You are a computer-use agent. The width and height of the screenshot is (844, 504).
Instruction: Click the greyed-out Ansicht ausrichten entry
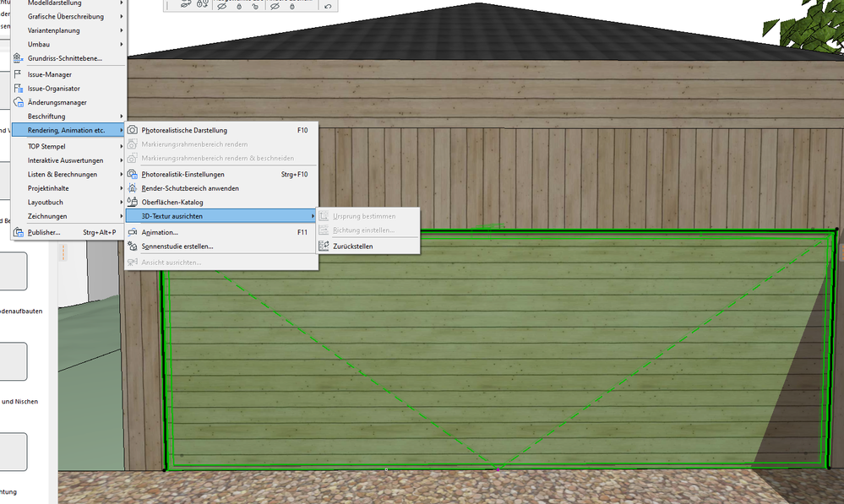221,263
